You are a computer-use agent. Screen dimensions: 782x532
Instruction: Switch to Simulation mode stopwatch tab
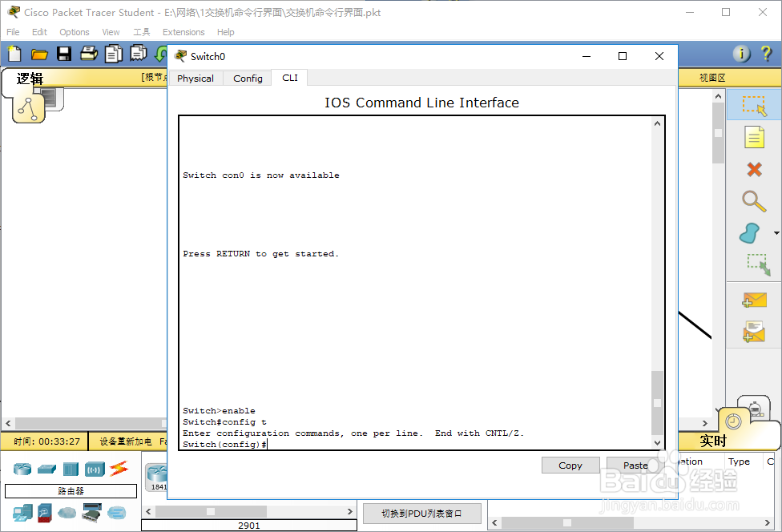click(755, 407)
